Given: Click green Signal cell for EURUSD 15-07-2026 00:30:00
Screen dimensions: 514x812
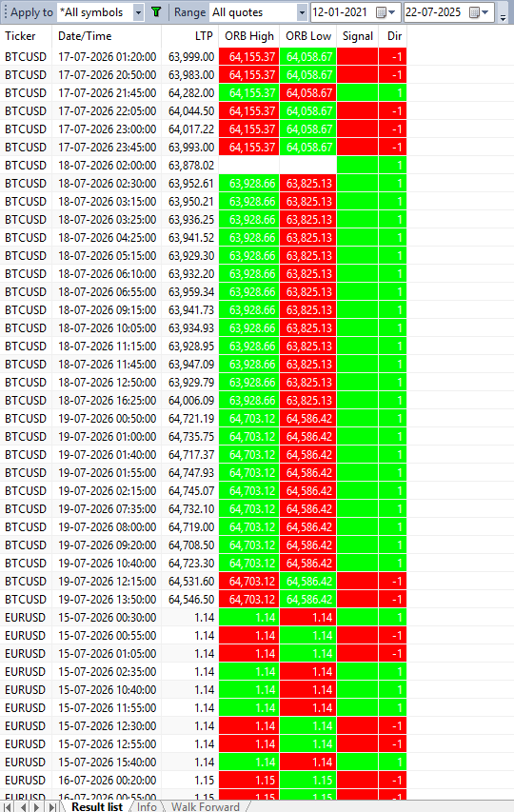Looking at the screenshot, I should [358, 617].
